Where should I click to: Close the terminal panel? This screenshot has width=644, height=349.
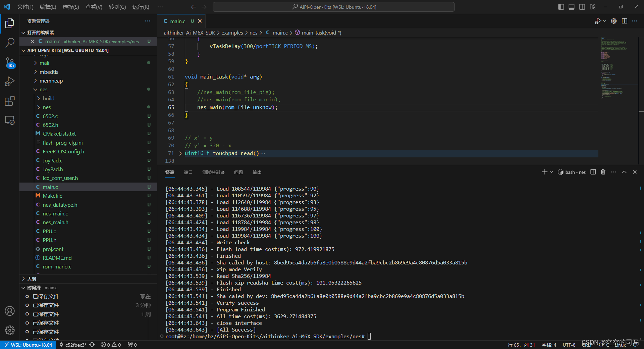(x=635, y=172)
